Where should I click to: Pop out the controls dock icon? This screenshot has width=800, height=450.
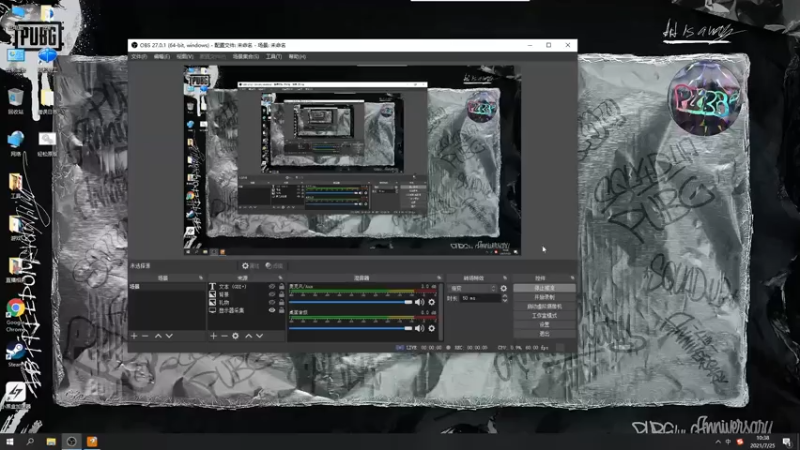click(x=572, y=278)
